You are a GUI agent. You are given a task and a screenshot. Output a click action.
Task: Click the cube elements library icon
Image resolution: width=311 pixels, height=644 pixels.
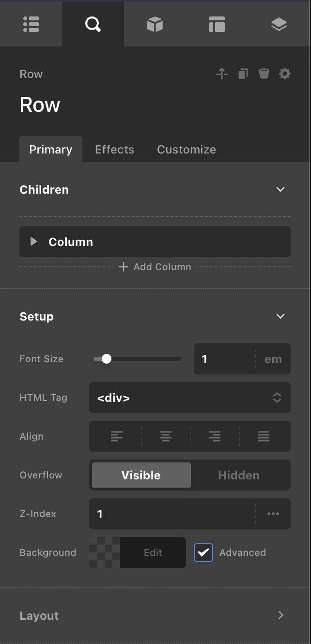[155, 24]
